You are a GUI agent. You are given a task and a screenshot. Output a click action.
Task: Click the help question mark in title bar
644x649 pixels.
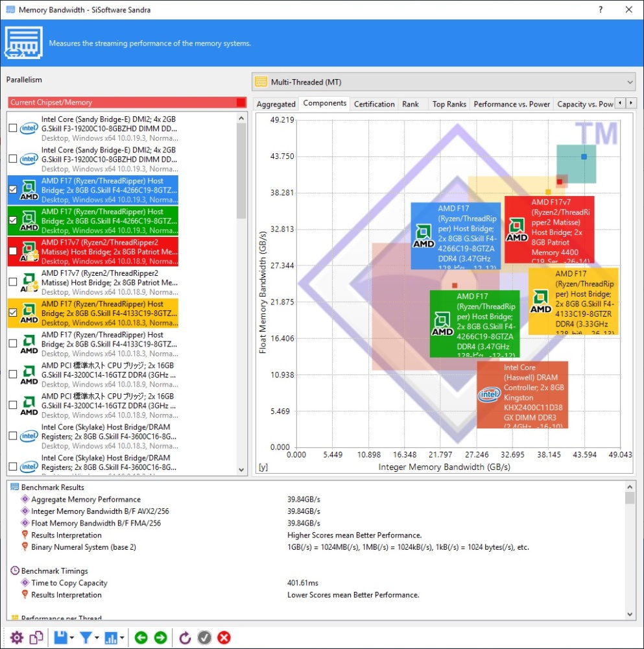click(x=601, y=10)
